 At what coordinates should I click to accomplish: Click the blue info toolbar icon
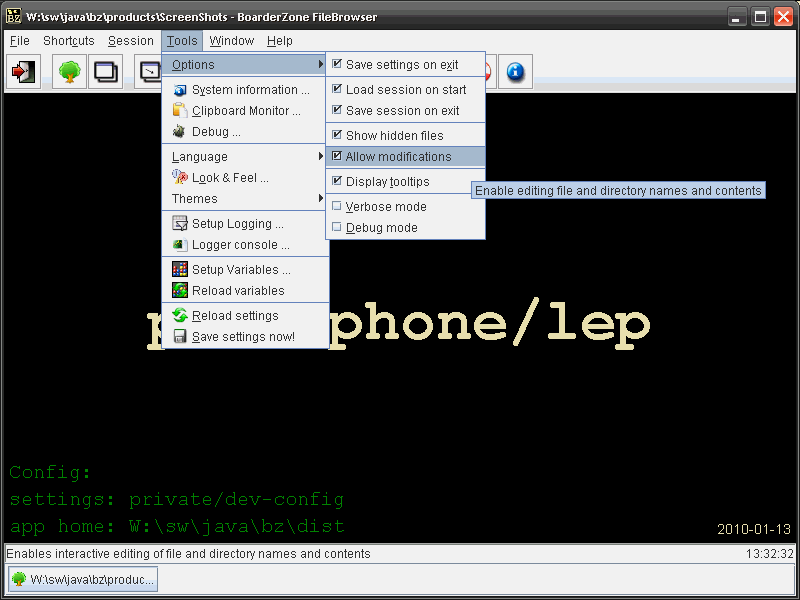coord(515,72)
